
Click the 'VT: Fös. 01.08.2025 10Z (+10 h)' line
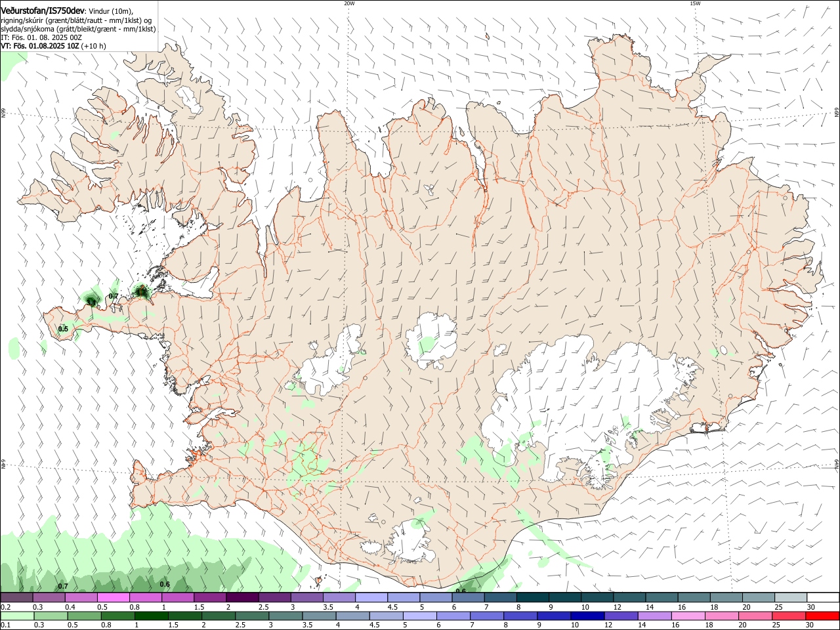pos(53,46)
